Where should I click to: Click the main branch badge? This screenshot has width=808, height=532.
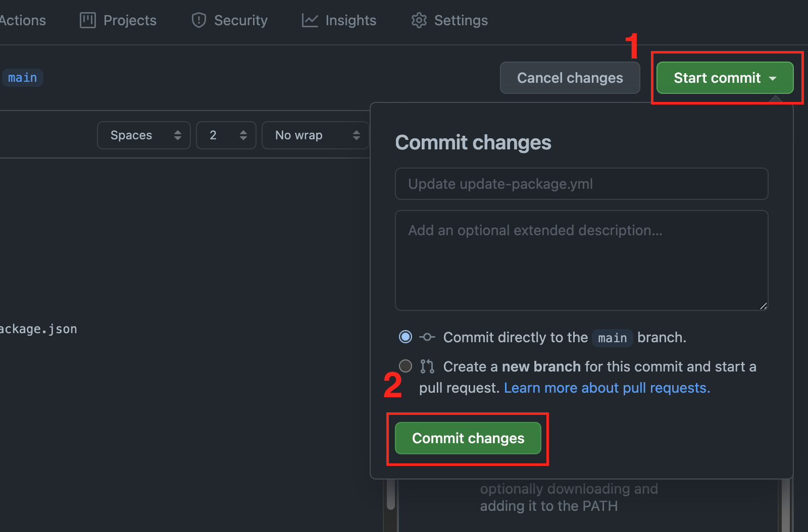[22, 77]
